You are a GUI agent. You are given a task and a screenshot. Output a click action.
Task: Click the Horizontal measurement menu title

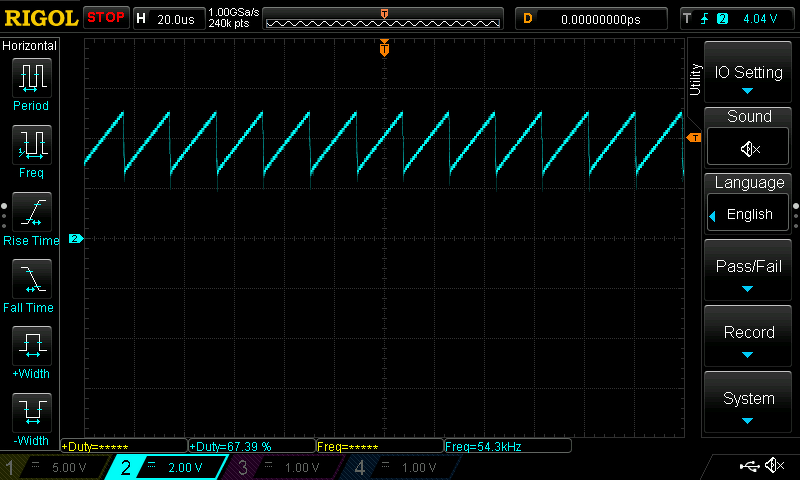(x=29, y=45)
